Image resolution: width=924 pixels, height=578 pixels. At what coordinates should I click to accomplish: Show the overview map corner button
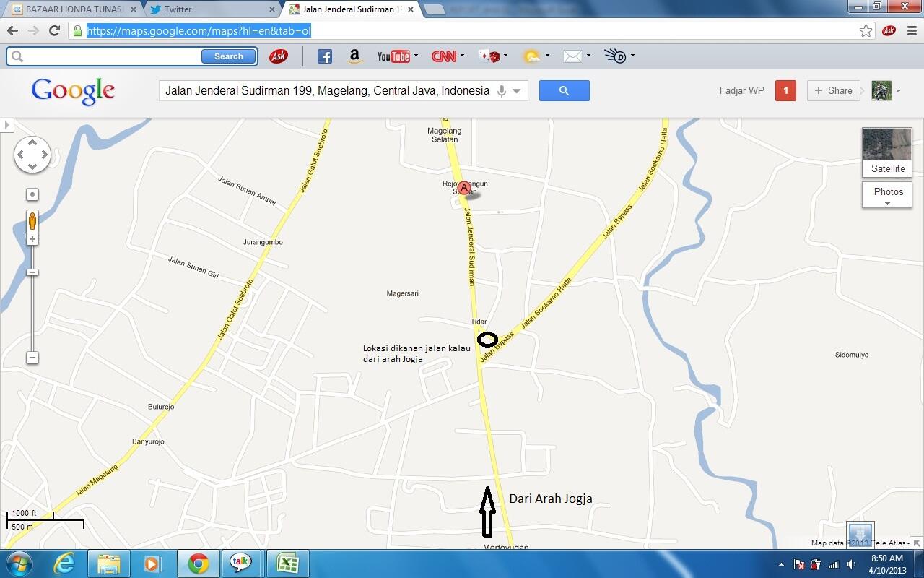pyautogui.click(x=917, y=543)
